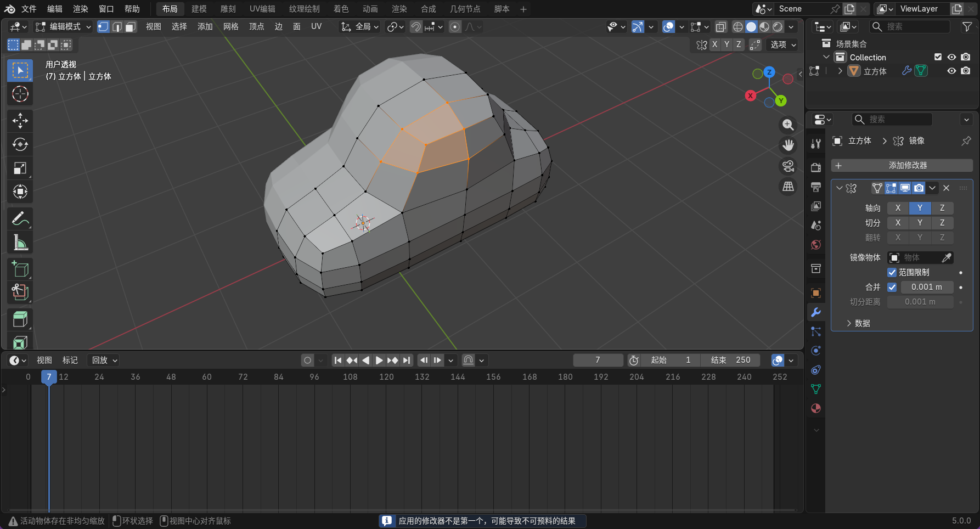
Task: Select the Rotate tool
Action: coord(20,144)
